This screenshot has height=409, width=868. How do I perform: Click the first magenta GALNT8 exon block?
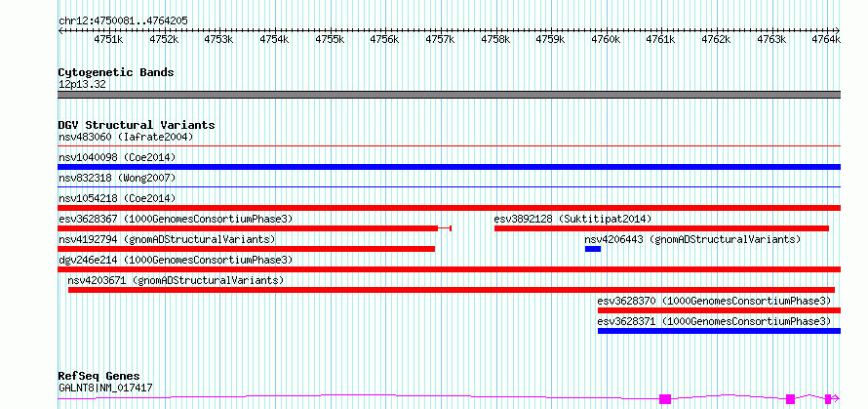[x=665, y=399]
